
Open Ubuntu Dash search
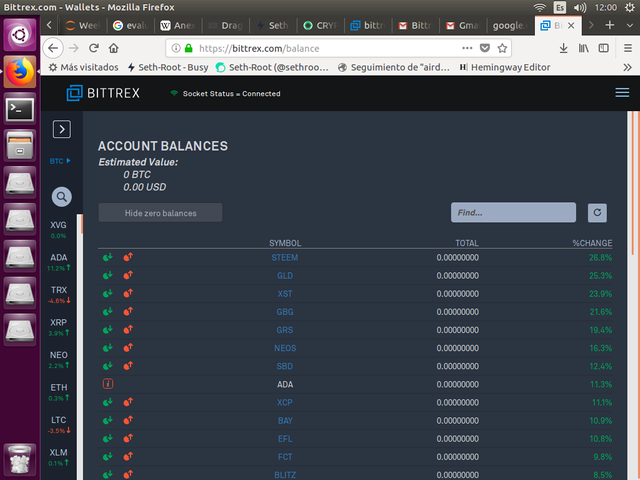(x=20, y=35)
